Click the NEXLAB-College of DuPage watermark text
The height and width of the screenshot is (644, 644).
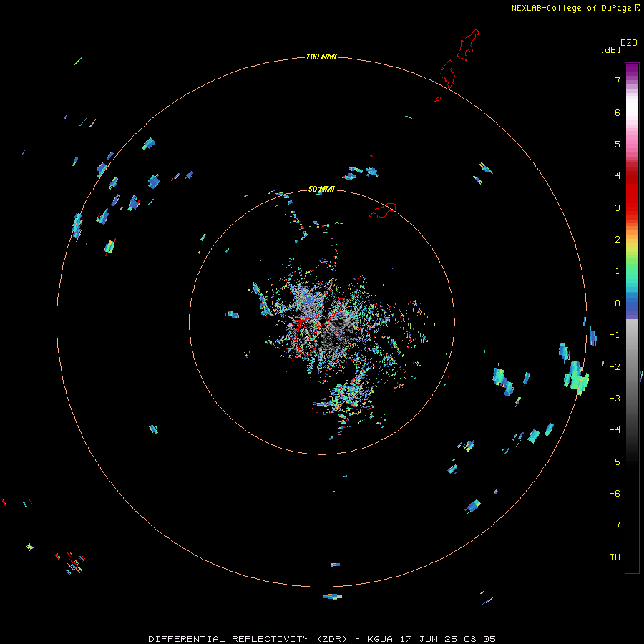571,8
